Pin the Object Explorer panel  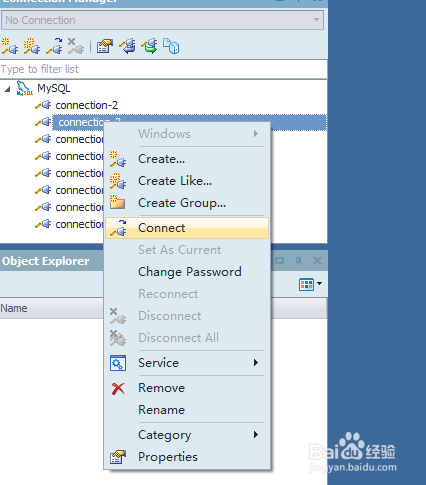[298, 261]
